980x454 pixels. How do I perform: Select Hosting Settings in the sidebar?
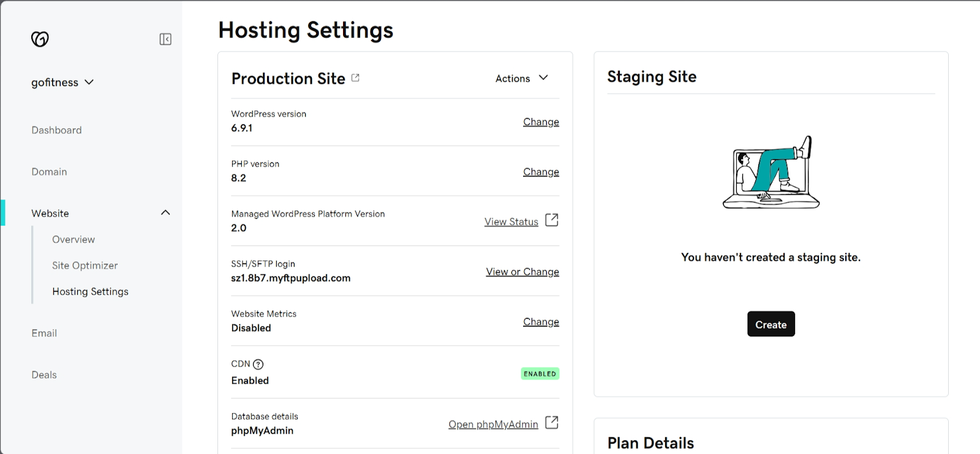click(x=91, y=292)
